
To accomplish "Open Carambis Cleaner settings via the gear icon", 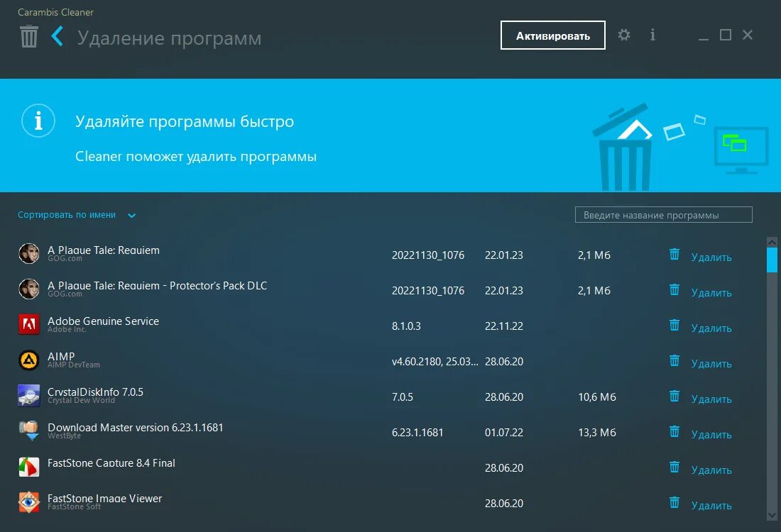I will 623,34.
